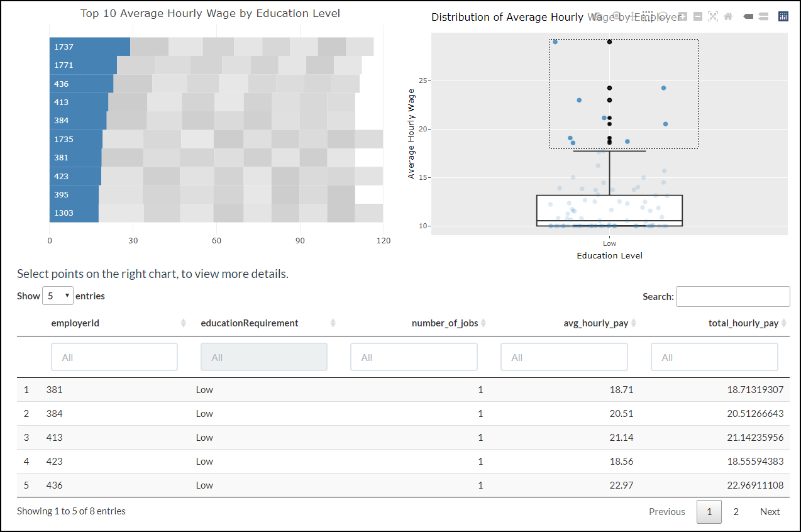The width and height of the screenshot is (801, 532).
Task: Sort by avg_hourly_pay using its sort arrows
Action: [x=634, y=323]
